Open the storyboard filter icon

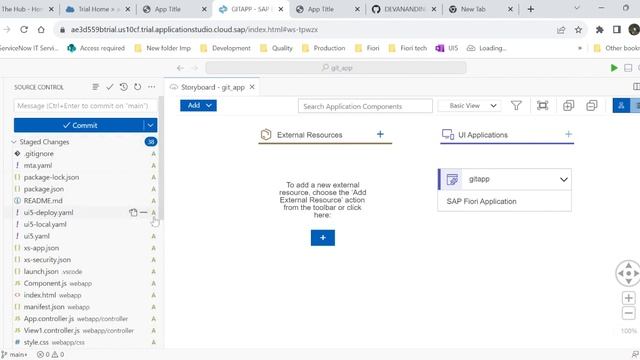[516, 106]
